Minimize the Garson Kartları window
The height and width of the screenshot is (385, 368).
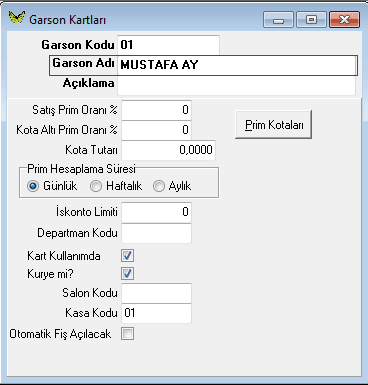point(278,20)
